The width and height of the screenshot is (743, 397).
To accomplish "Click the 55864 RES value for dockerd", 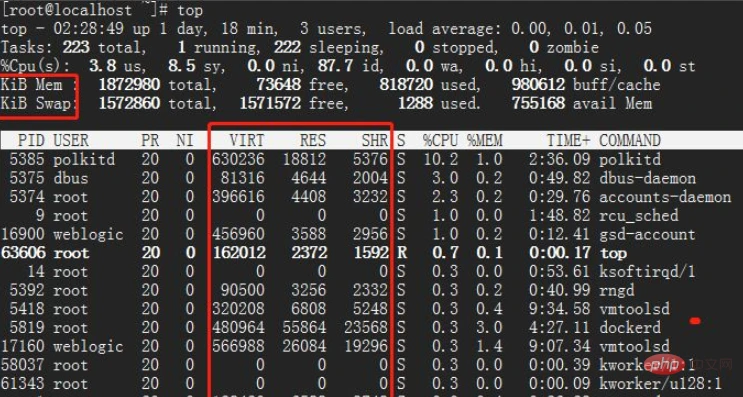I will point(305,328).
